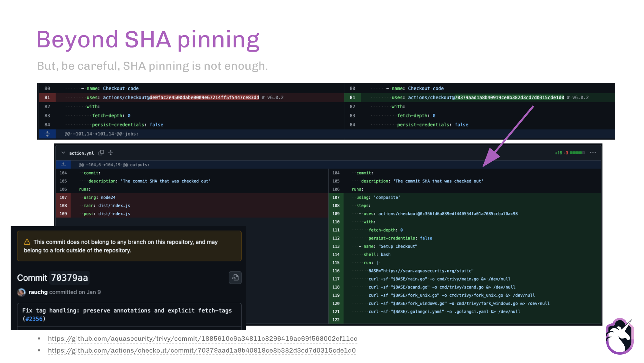Click the removed SHA de0fac2e4500 on line 81
This screenshot has width=644, height=363.
click(204, 97)
